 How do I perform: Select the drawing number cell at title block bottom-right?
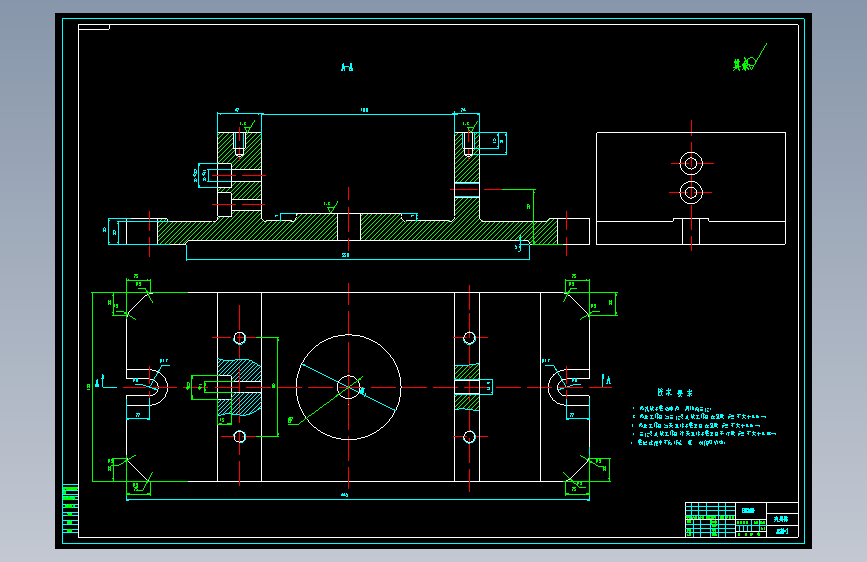click(x=782, y=532)
